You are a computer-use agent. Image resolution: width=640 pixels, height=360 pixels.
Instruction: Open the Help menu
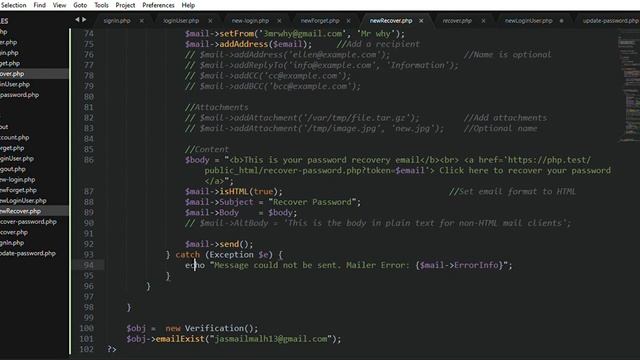pos(188,5)
